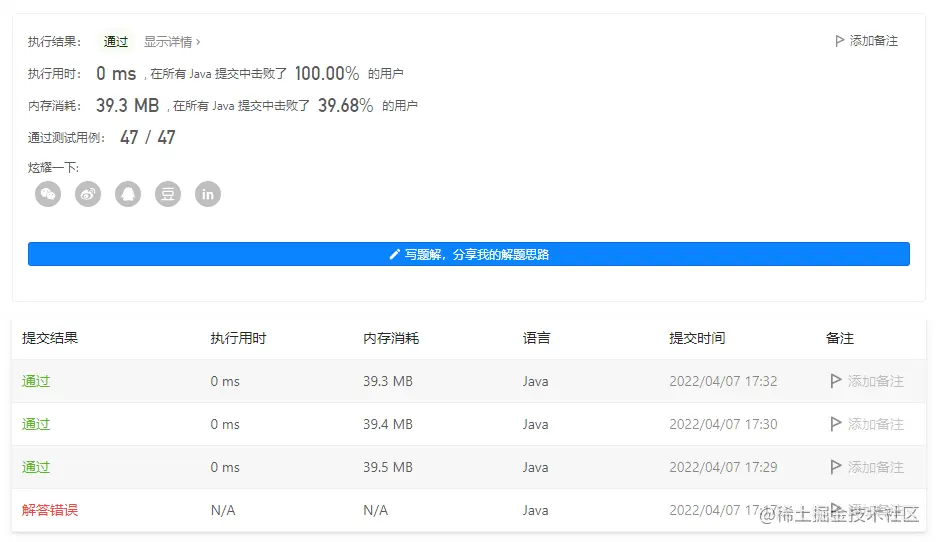This screenshot has width=937, height=542.
Task: Click 添加备注 text in 17:29 row
Action: click(x=875, y=467)
